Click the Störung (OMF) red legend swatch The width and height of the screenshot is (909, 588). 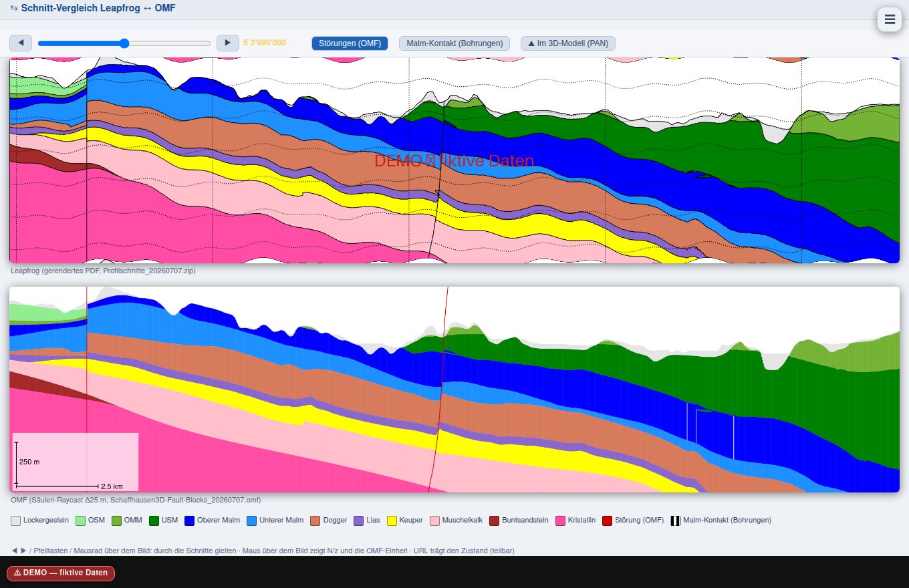click(x=607, y=521)
